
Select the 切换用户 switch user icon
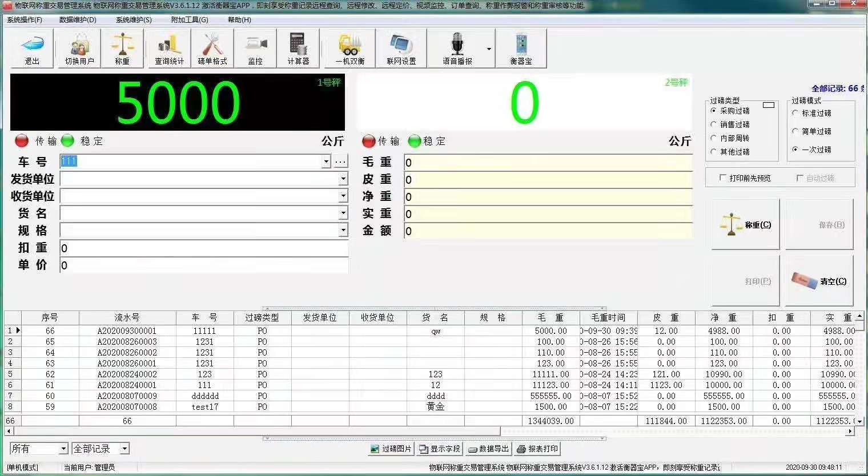point(79,48)
